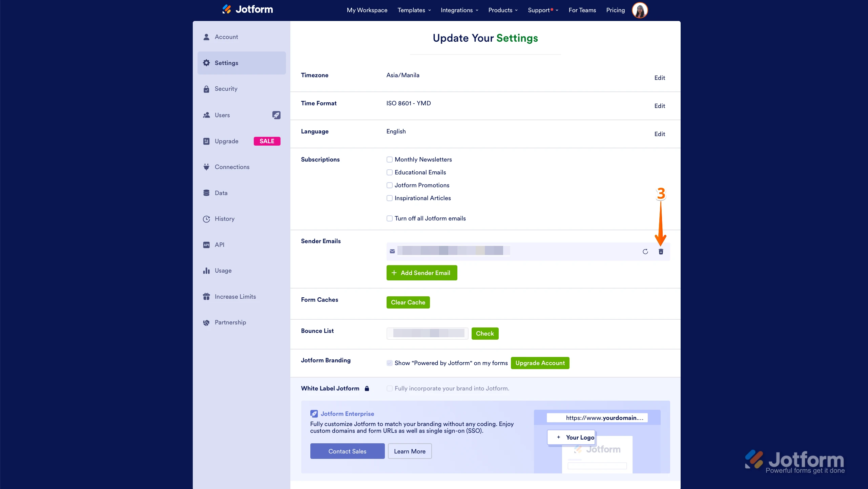Click Add Sender Email button

421,273
